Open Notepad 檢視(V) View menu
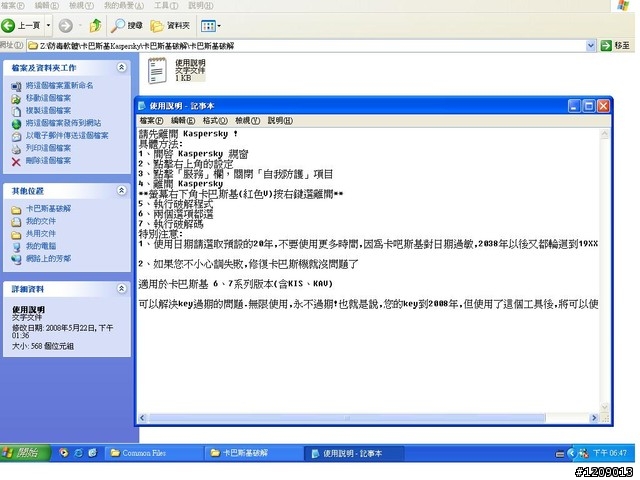The width and height of the screenshot is (640, 480). [247, 121]
